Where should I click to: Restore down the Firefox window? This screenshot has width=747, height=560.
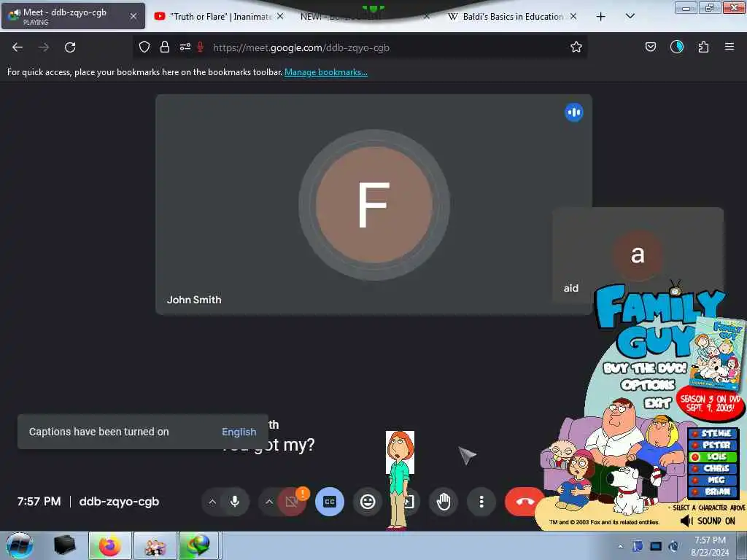709,7
